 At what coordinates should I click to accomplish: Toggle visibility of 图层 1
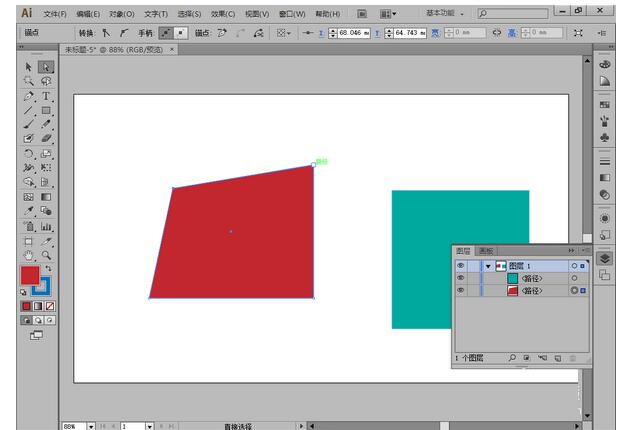pos(461,266)
